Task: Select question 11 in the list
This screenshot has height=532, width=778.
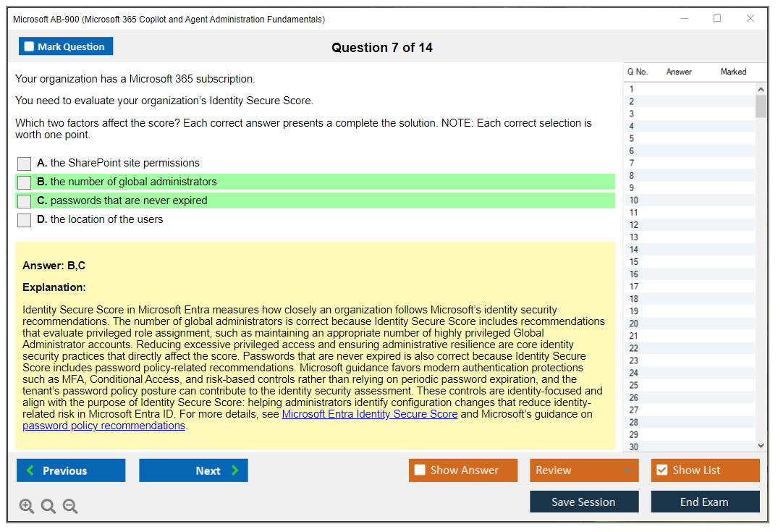Action: tap(689, 212)
